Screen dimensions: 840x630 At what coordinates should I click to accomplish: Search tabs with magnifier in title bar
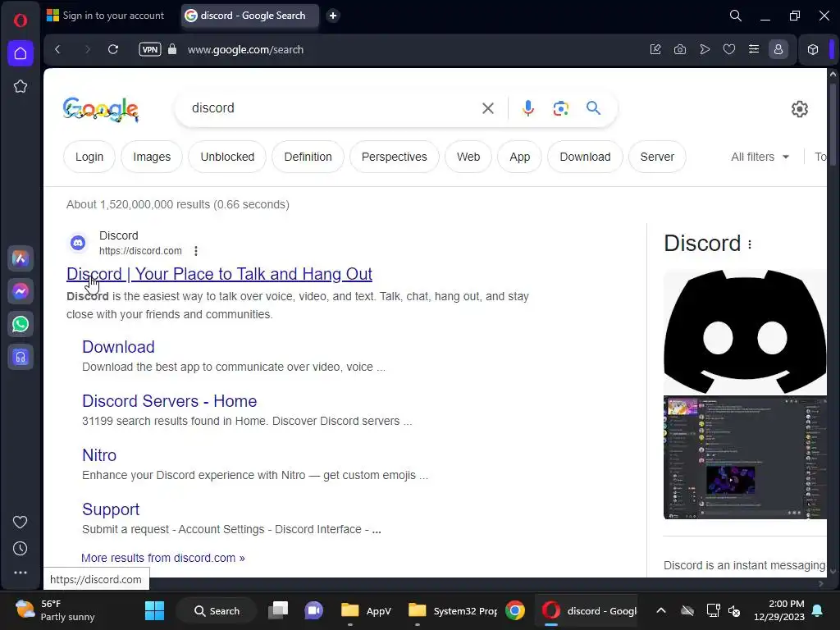[736, 16]
